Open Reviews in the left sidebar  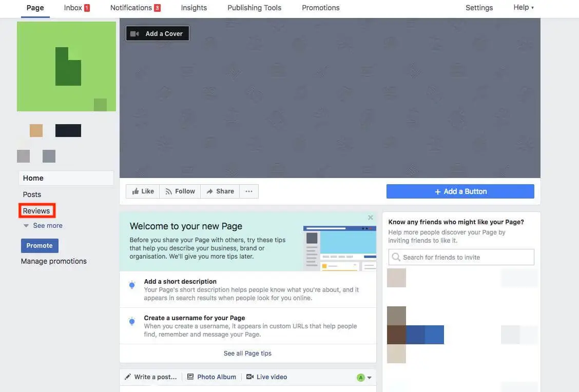click(36, 211)
